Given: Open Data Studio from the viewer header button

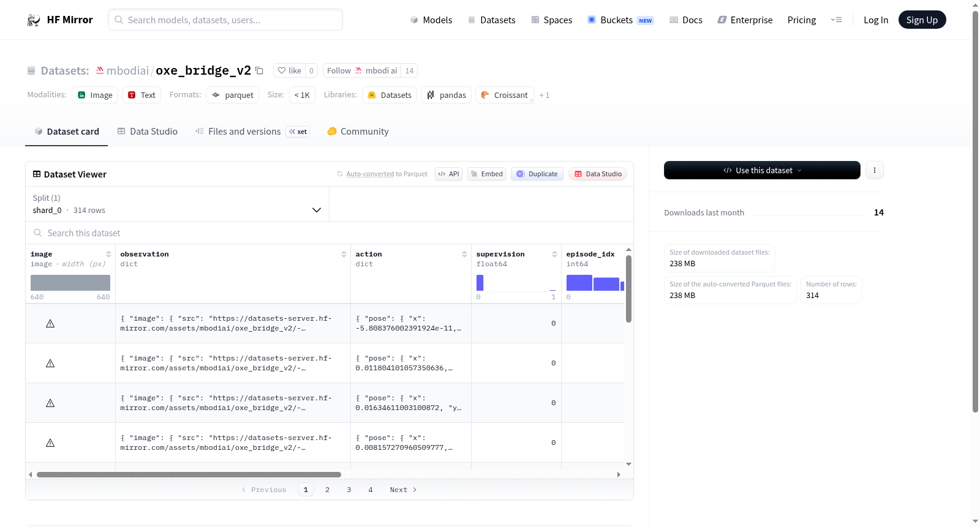Looking at the screenshot, I should [598, 174].
